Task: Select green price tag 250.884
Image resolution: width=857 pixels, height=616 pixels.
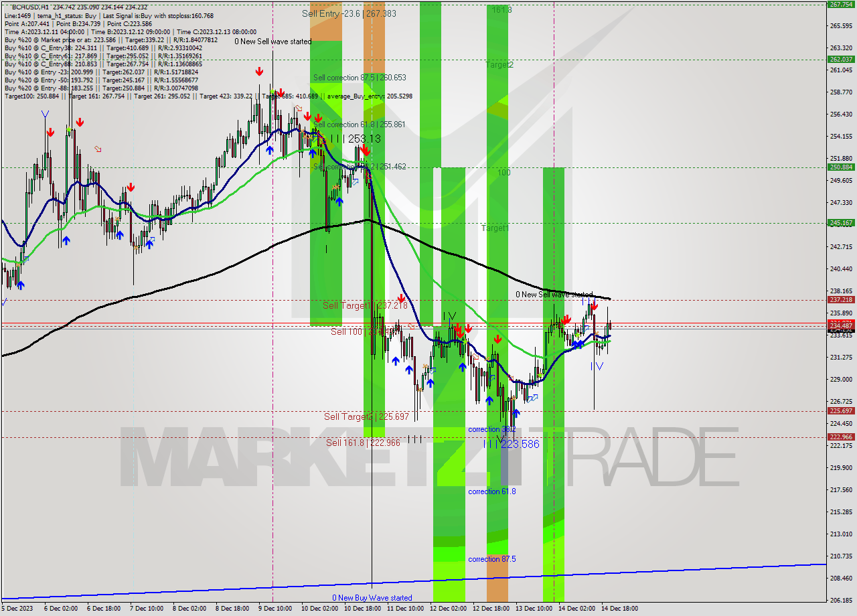Action: [x=841, y=167]
